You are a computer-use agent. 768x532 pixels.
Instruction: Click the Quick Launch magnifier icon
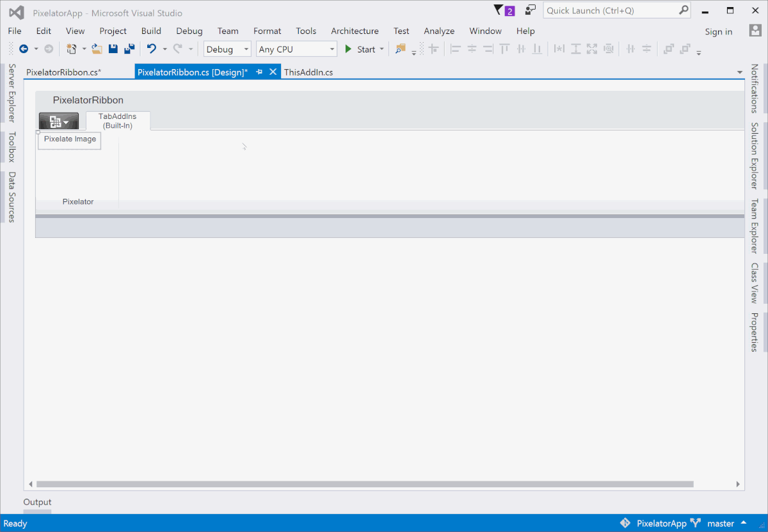(684, 10)
